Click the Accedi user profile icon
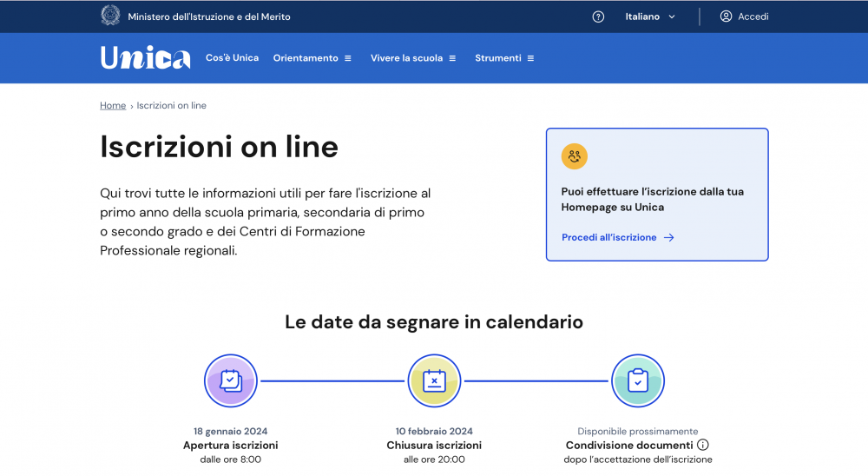 coord(726,17)
